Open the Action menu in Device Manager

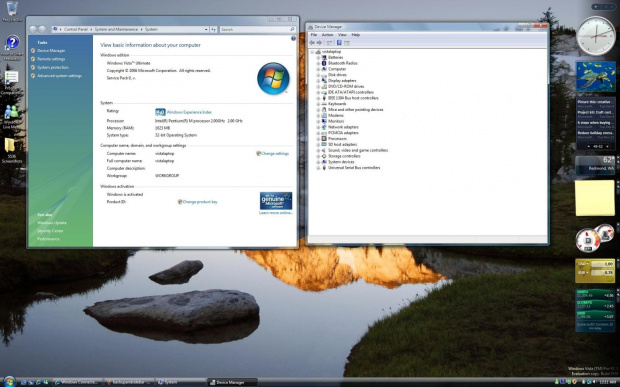pos(327,35)
